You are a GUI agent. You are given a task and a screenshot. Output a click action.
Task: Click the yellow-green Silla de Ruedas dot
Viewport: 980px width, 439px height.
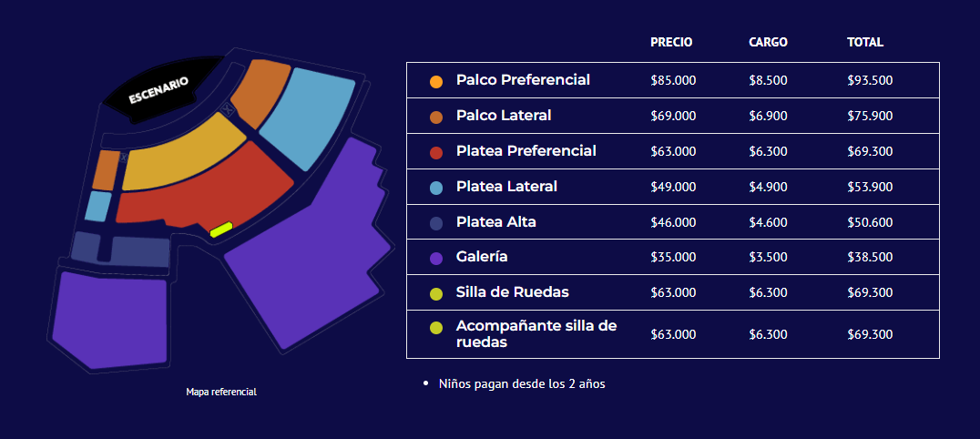pyautogui.click(x=436, y=293)
